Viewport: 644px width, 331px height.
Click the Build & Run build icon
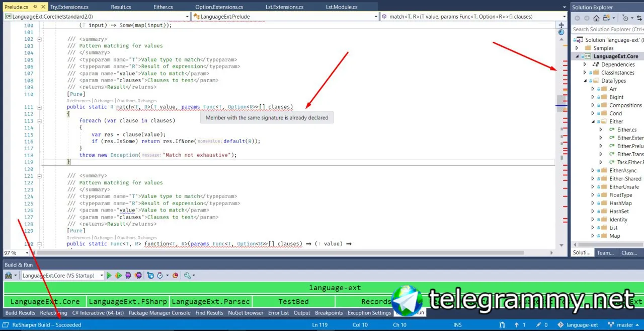click(x=9, y=276)
